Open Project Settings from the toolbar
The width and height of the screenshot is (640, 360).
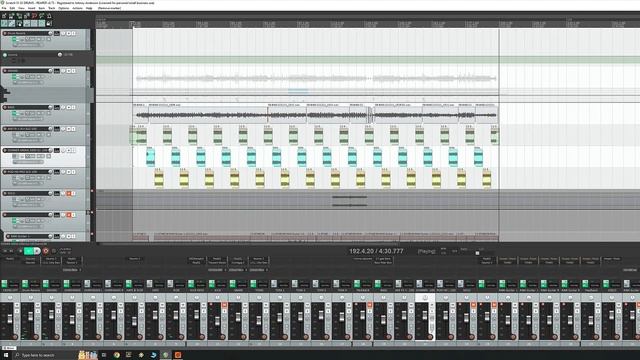coord(27,16)
